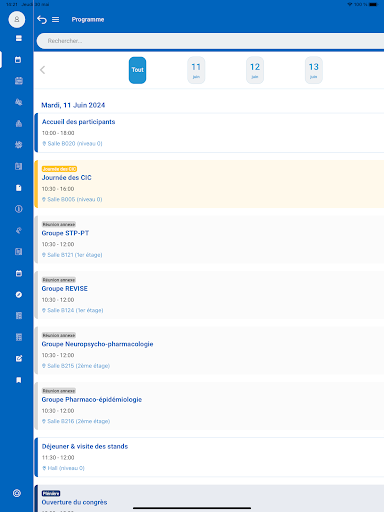Tap location Salle B124 (1er étage)
Screen dimensions: 384x512
[72, 310]
